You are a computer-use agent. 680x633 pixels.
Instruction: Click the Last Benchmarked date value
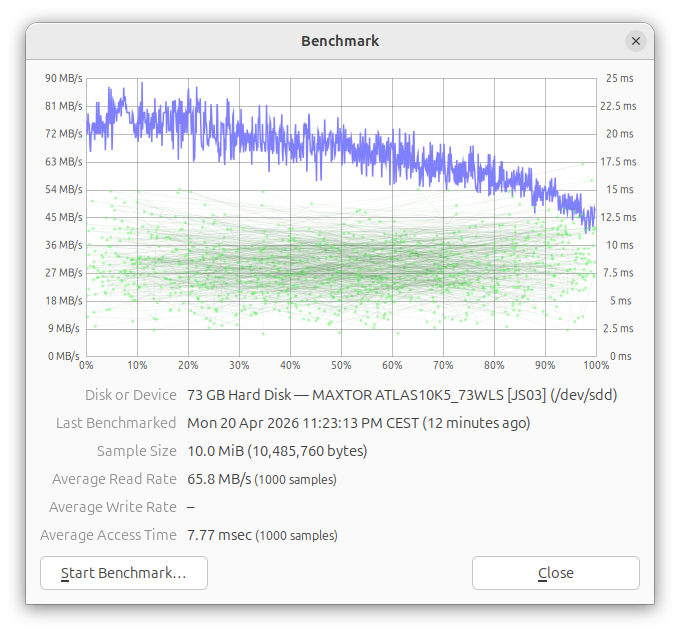tap(358, 423)
